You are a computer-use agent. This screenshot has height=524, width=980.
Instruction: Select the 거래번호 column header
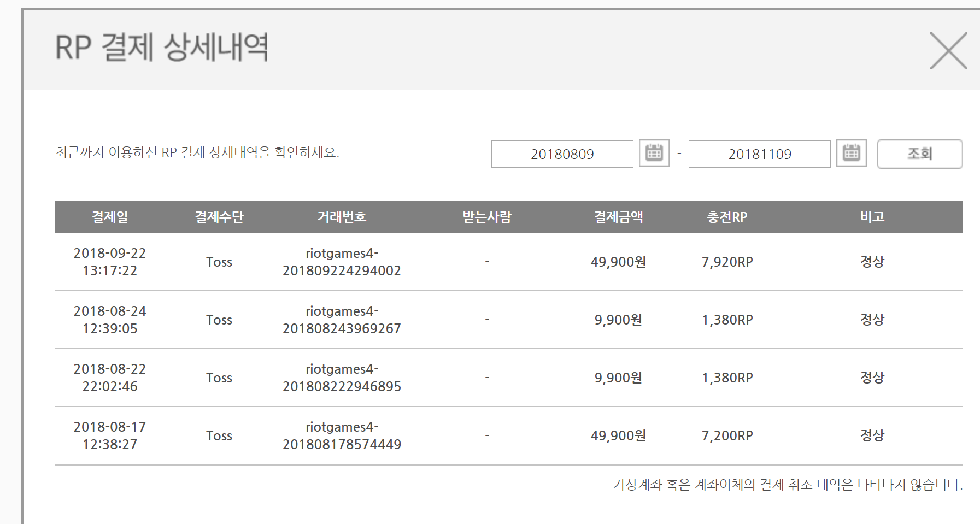click(342, 217)
